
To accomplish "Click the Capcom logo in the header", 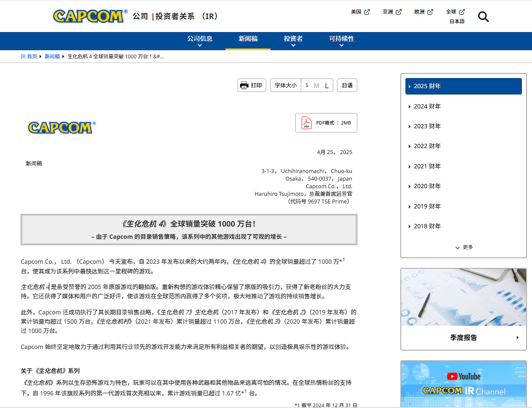I will pos(89,16).
